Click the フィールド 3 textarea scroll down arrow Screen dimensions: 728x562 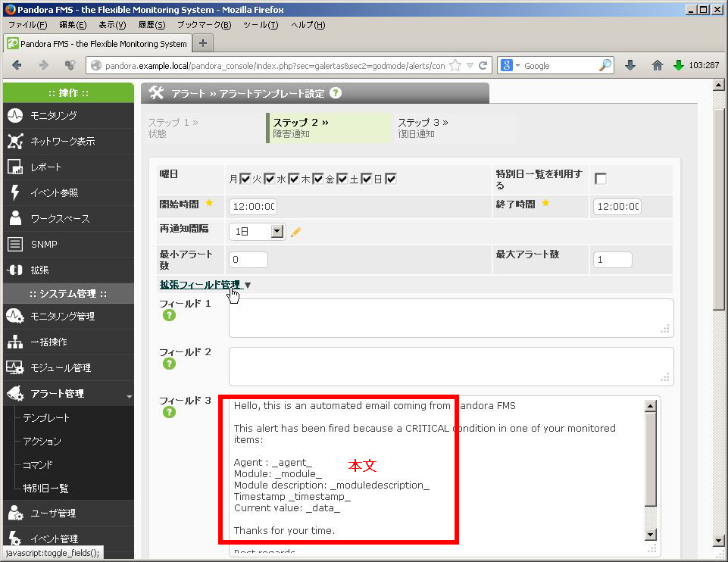651,535
